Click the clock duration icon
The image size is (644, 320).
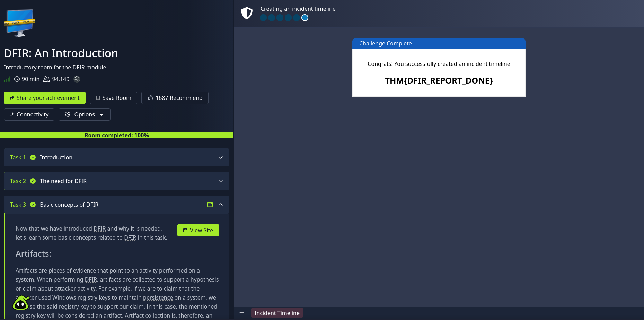point(17,79)
